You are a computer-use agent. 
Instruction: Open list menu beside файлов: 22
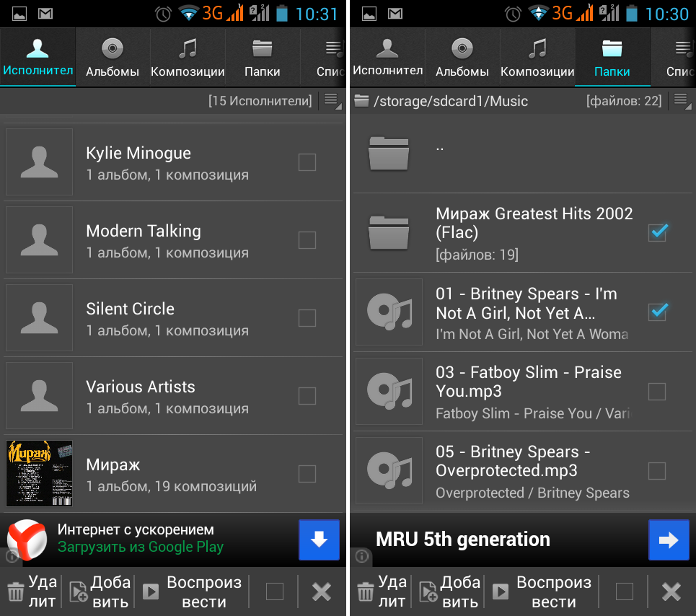(682, 101)
